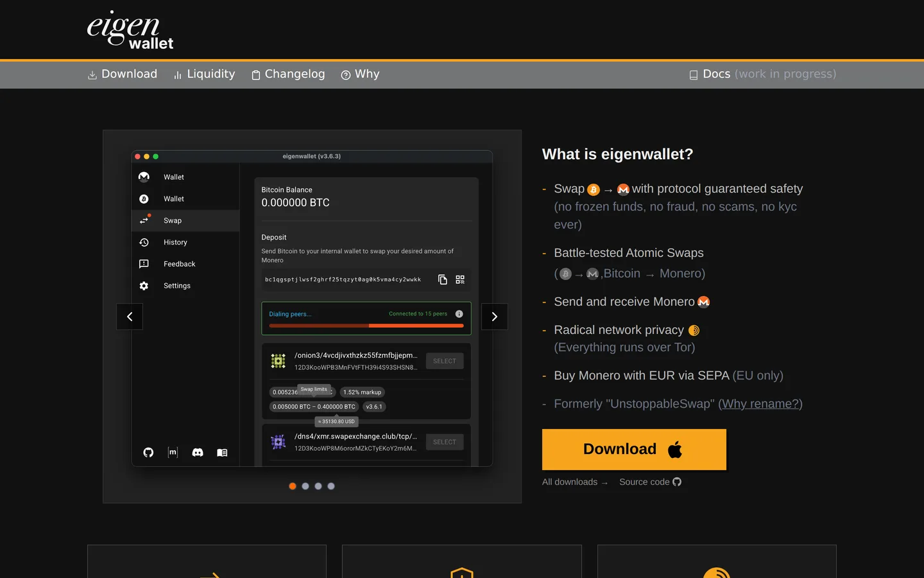Show the deposit address QR code
Screen dimensions: 924x578
point(460,279)
